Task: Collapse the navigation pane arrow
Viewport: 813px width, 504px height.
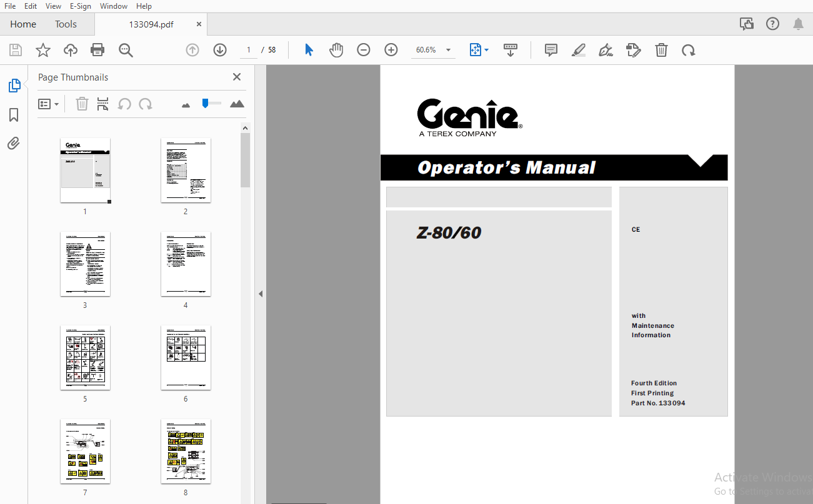Action: tap(261, 294)
